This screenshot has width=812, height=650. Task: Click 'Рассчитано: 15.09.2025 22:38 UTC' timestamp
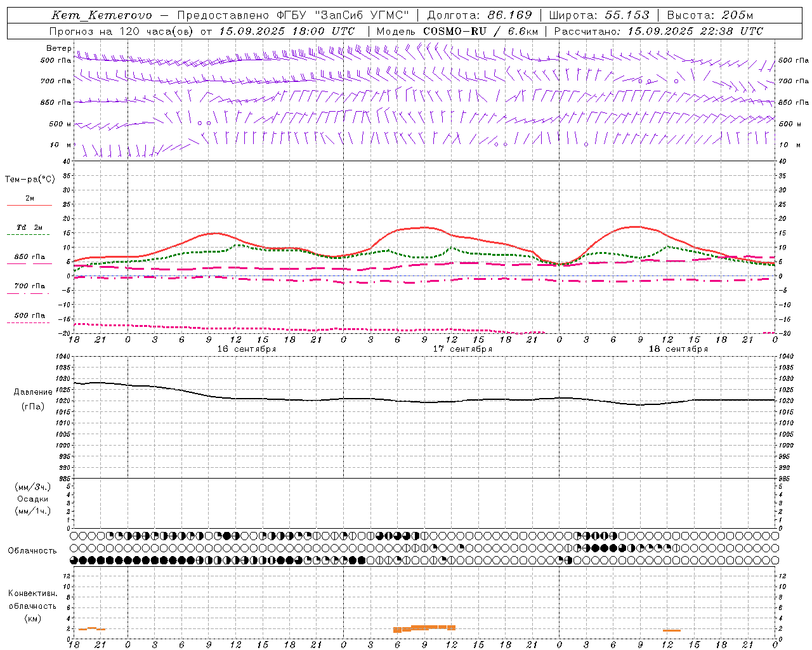point(658,31)
